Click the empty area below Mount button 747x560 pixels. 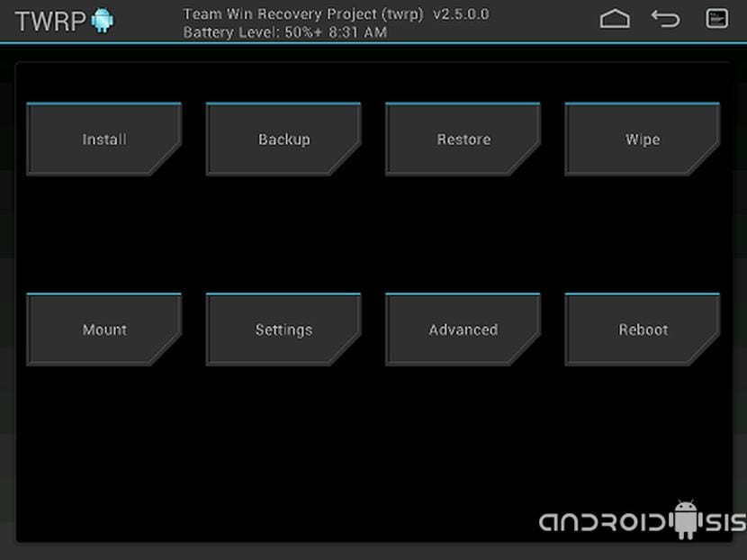coord(104,432)
